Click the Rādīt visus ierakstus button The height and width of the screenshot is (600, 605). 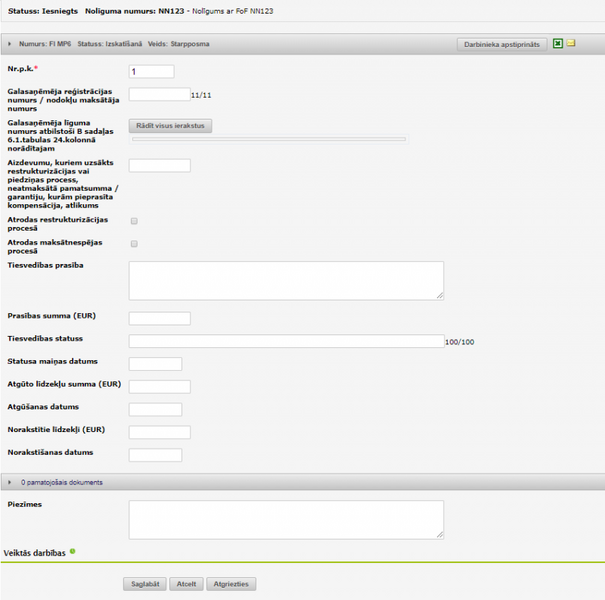click(x=170, y=126)
